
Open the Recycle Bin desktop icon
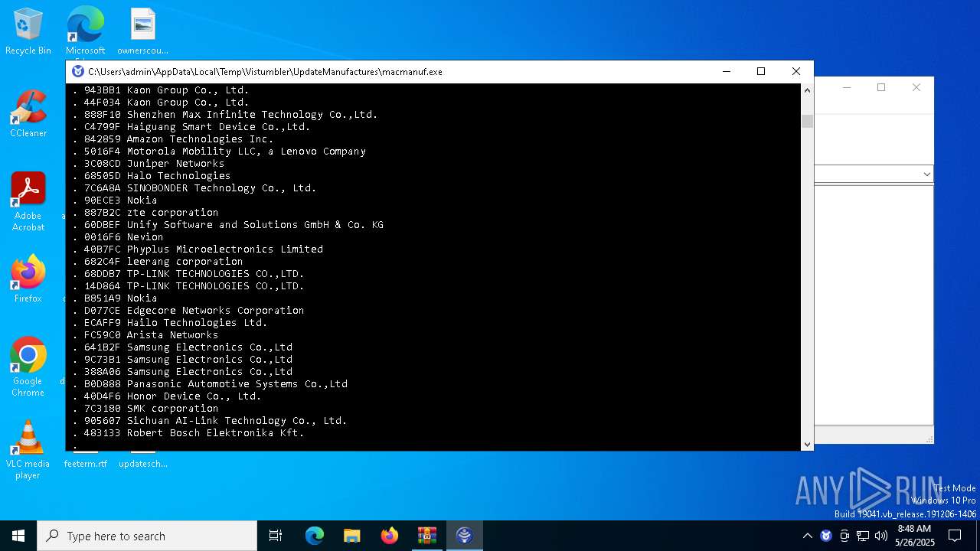pyautogui.click(x=28, y=32)
